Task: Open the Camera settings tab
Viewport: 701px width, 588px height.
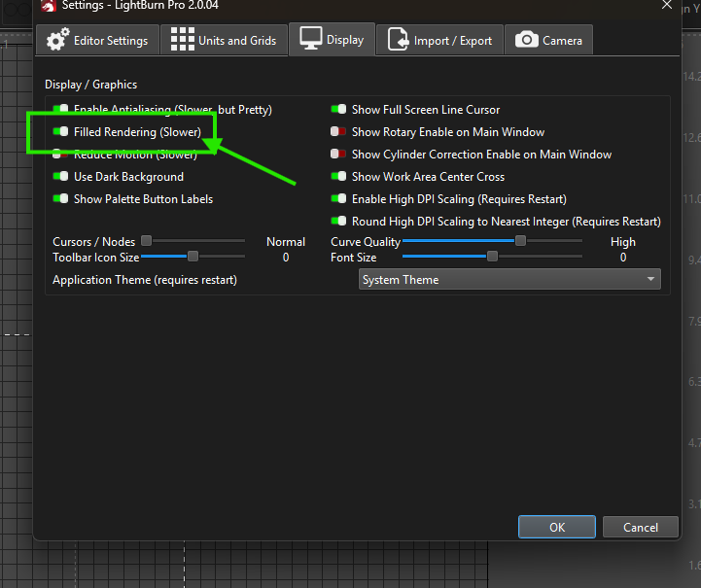Action: point(549,40)
